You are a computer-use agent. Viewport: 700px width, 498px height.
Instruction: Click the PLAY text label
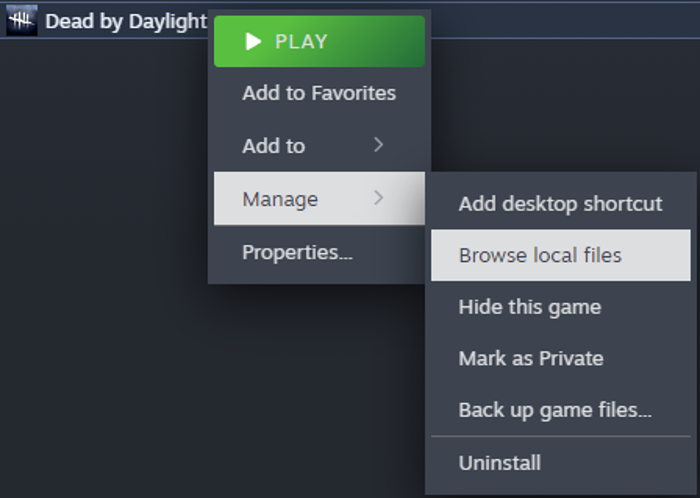(301, 42)
